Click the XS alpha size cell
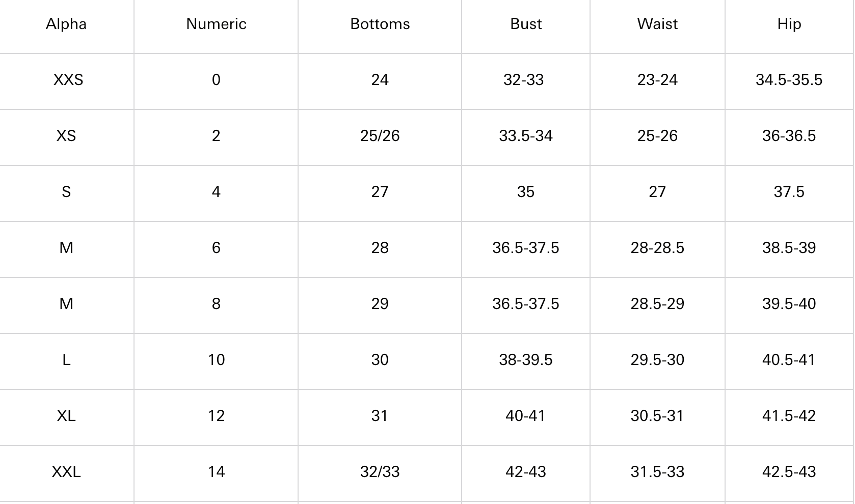This screenshot has height=504, width=855. pyautogui.click(x=66, y=136)
